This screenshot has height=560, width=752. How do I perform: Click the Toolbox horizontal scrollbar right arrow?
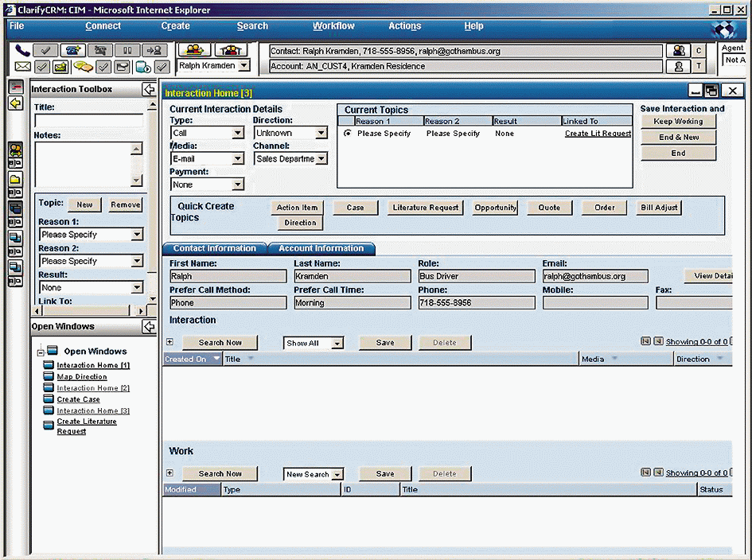click(141, 311)
